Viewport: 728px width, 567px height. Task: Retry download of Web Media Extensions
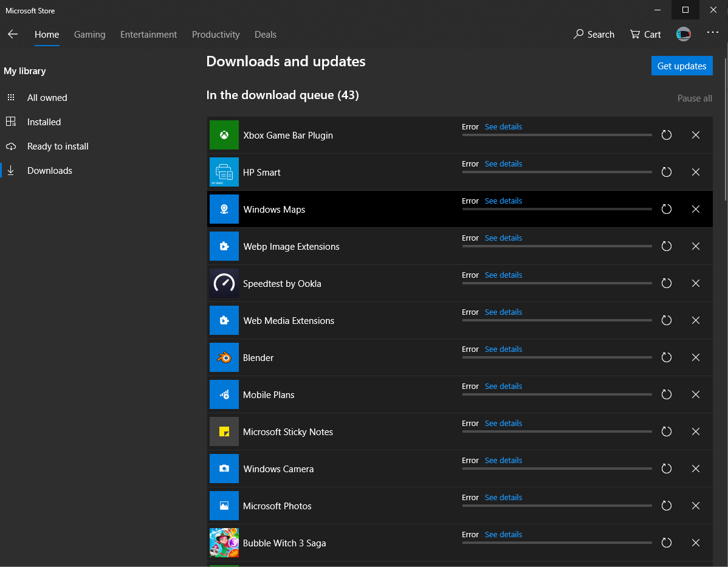point(666,320)
